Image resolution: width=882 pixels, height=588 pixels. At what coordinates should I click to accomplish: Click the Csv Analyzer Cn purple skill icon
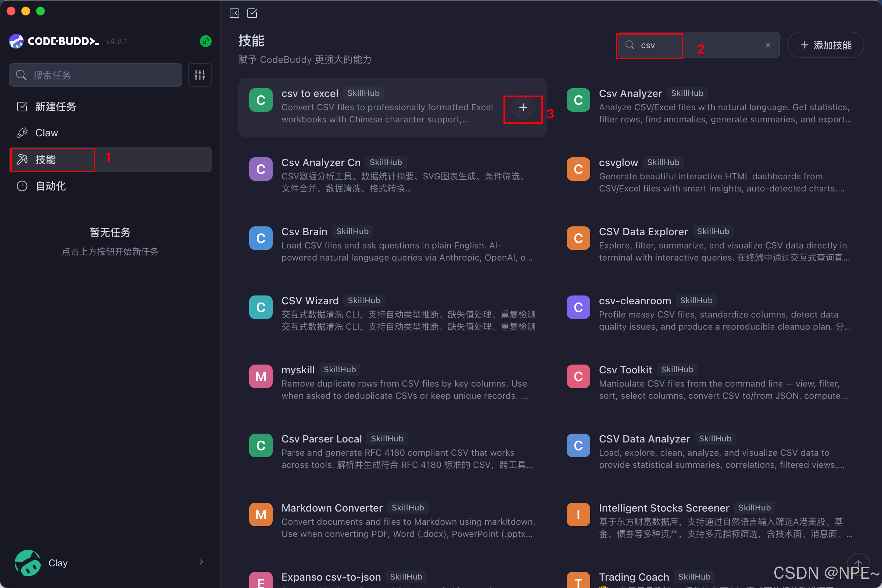tap(261, 169)
